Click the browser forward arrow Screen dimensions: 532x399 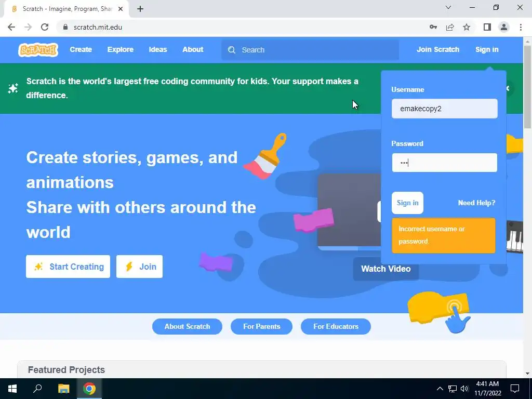[28, 27]
